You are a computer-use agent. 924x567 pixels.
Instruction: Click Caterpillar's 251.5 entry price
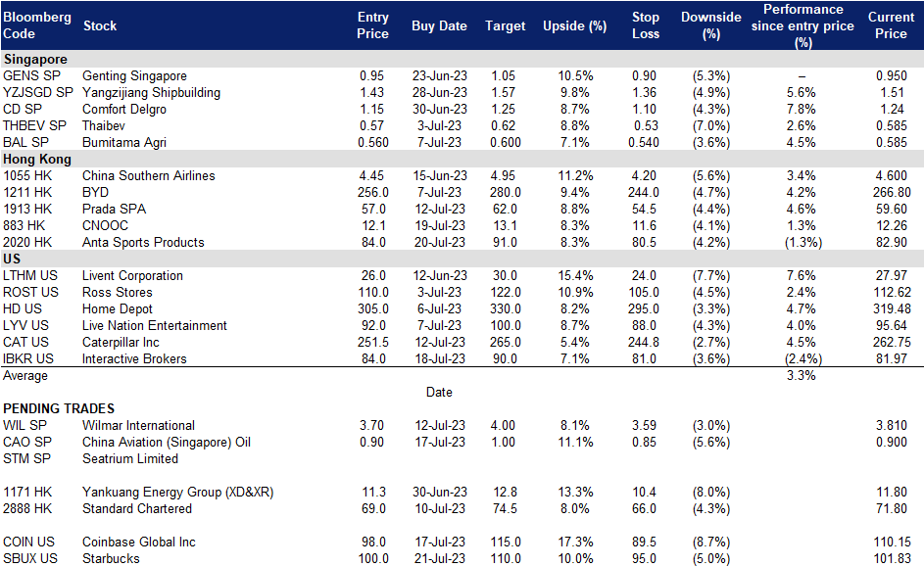coord(373,342)
